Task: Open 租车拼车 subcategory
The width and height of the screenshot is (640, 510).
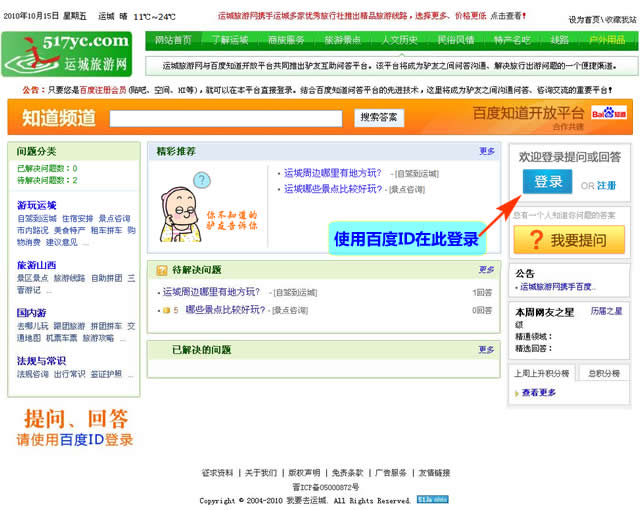Action: 106,231
